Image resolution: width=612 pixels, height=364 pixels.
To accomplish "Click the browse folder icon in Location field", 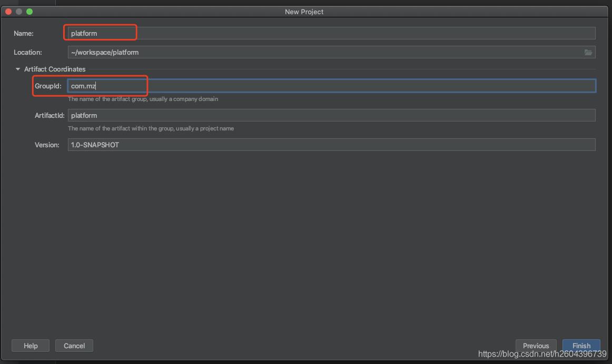I will click(x=588, y=52).
